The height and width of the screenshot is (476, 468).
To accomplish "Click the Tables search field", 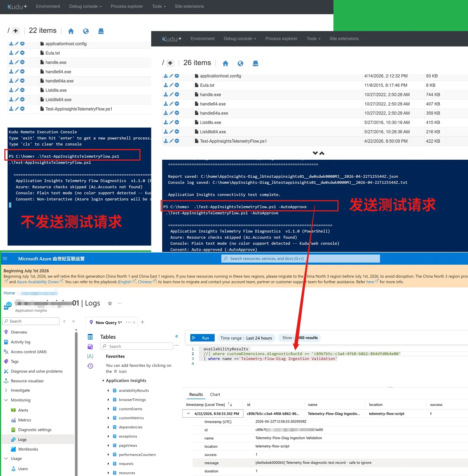I will [x=137, y=346].
